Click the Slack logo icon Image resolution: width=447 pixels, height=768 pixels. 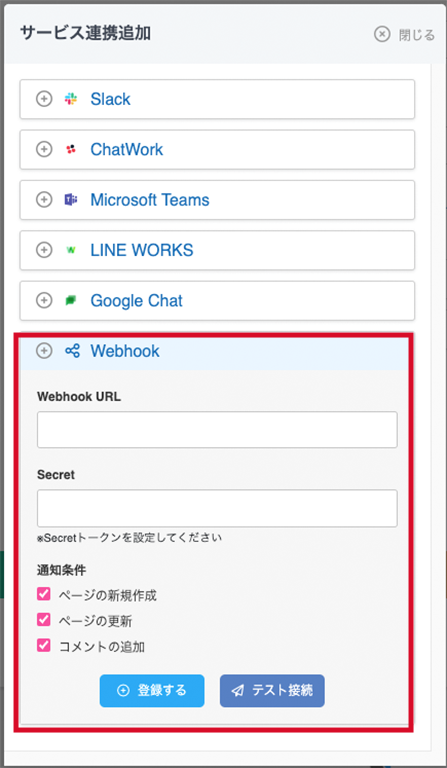(x=71, y=99)
